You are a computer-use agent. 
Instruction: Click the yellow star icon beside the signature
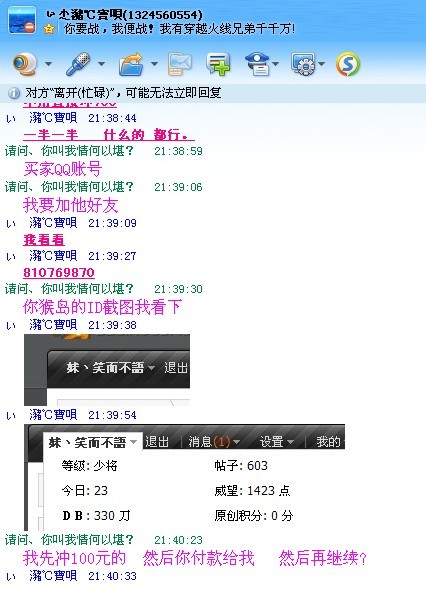click(49, 29)
